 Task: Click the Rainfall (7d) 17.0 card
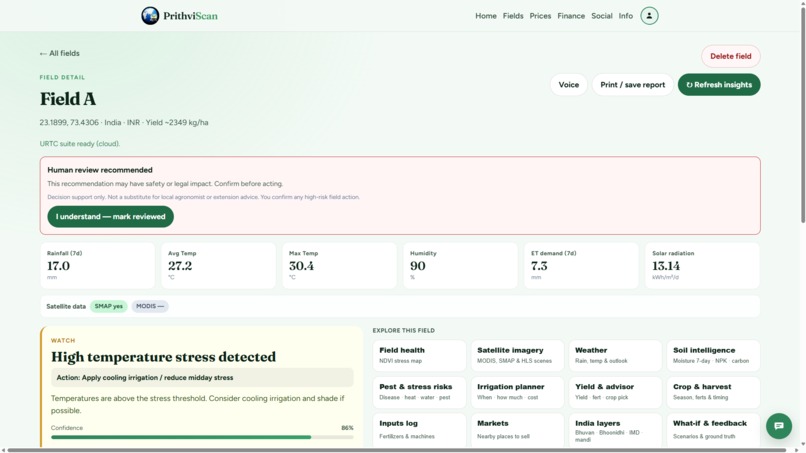97,265
